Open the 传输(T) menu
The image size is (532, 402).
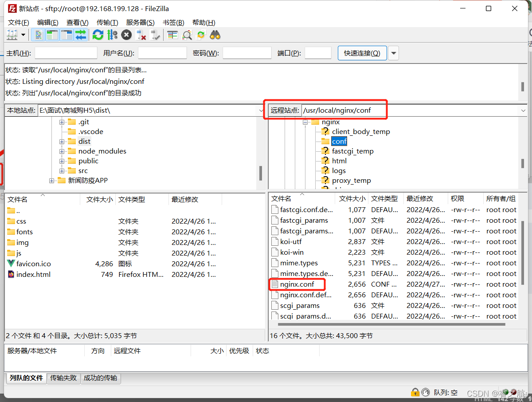tap(107, 23)
